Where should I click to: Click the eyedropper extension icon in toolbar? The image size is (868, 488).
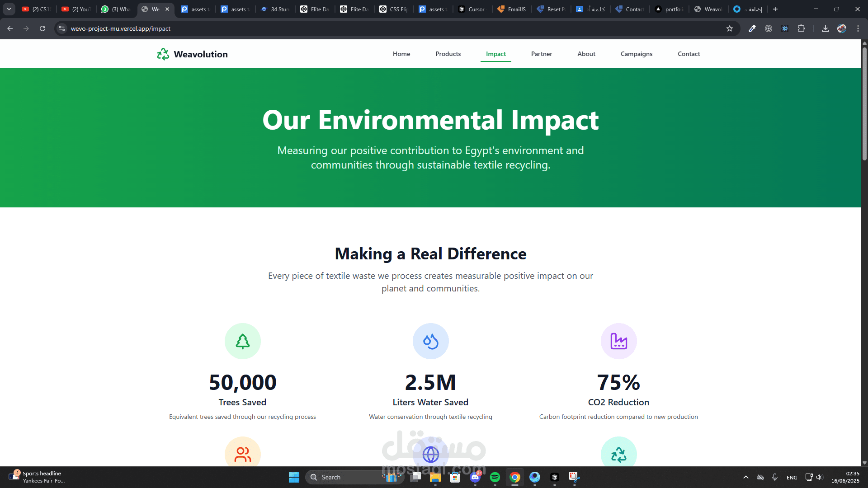[x=752, y=28]
